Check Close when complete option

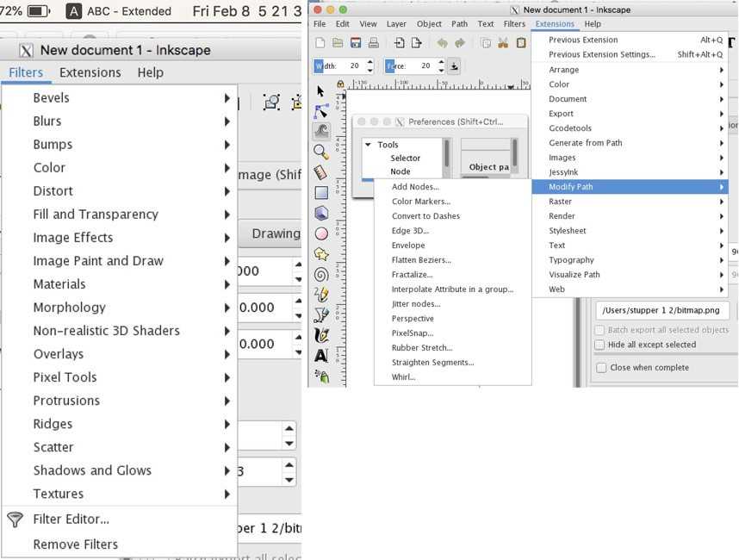pyautogui.click(x=600, y=368)
